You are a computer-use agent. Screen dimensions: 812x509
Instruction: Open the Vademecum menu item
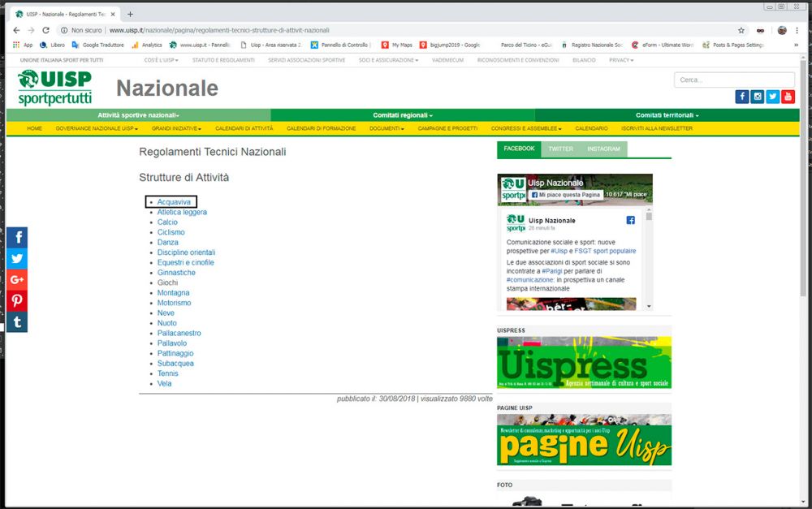pyautogui.click(x=447, y=60)
